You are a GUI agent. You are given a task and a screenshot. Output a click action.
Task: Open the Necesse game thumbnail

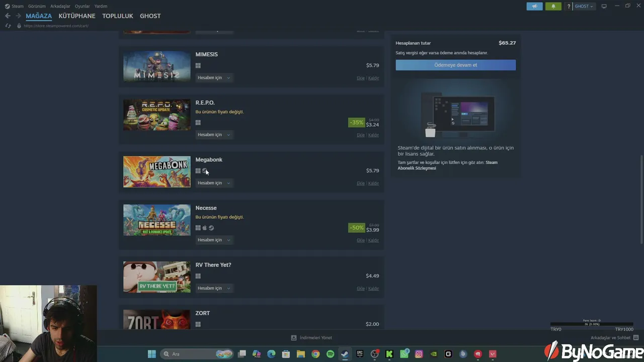click(x=157, y=220)
